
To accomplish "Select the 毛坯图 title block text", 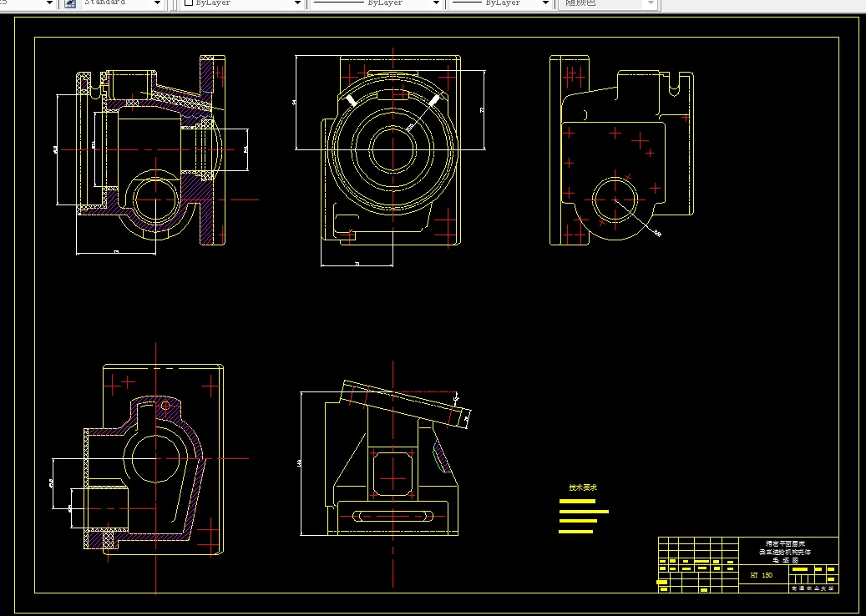I will pyautogui.click(x=785, y=560).
